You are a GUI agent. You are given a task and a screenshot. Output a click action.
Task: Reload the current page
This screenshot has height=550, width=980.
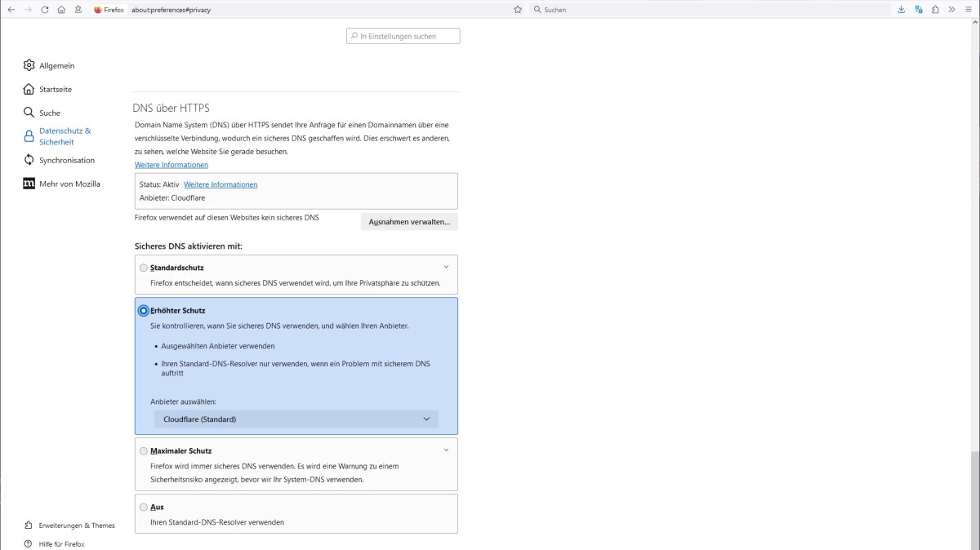coord(44,10)
